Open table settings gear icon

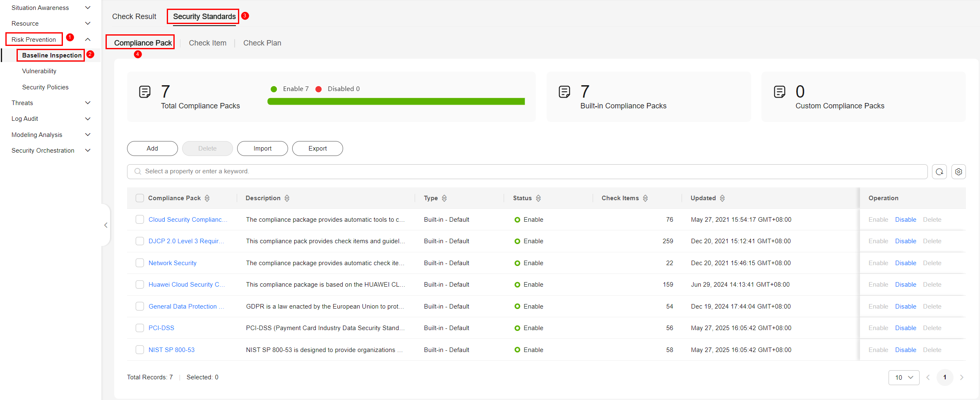[958, 172]
